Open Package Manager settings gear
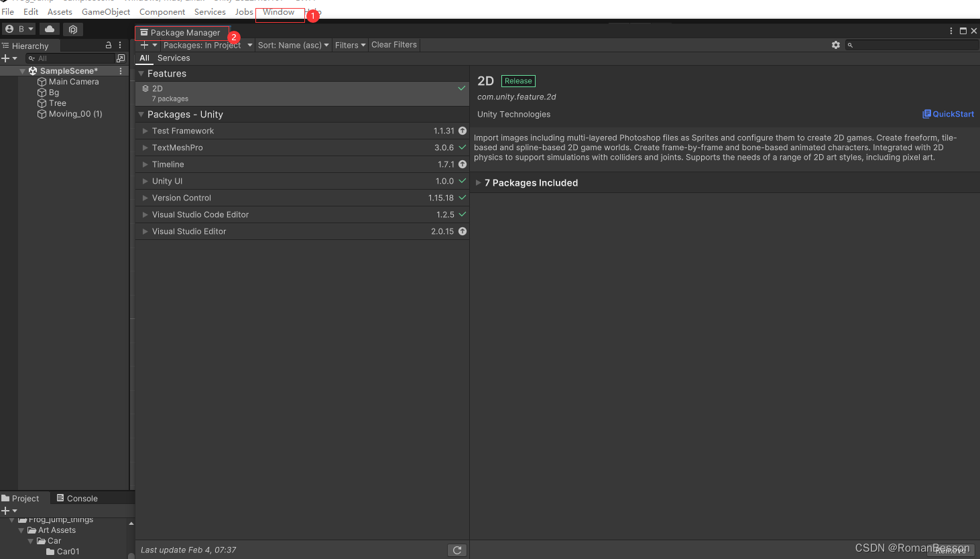This screenshot has width=980, height=559. [x=836, y=45]
